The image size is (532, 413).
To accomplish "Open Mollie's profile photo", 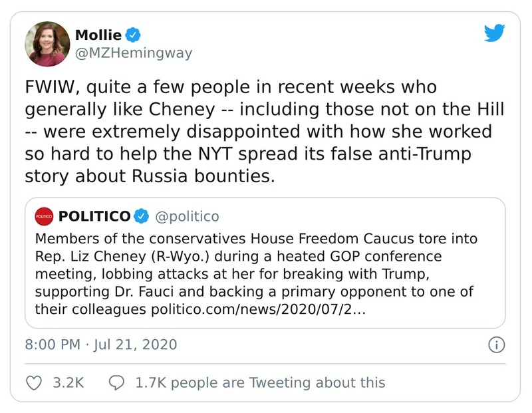I will 47,44.
